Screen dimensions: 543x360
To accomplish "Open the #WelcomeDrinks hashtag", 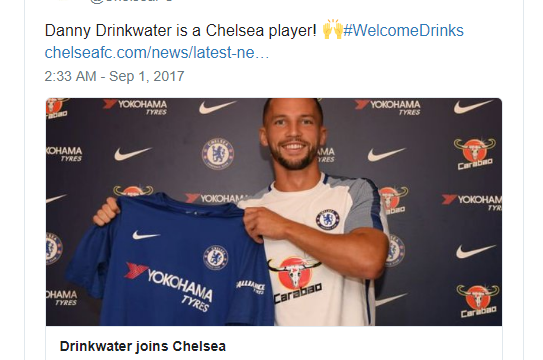I will [403, 30].
